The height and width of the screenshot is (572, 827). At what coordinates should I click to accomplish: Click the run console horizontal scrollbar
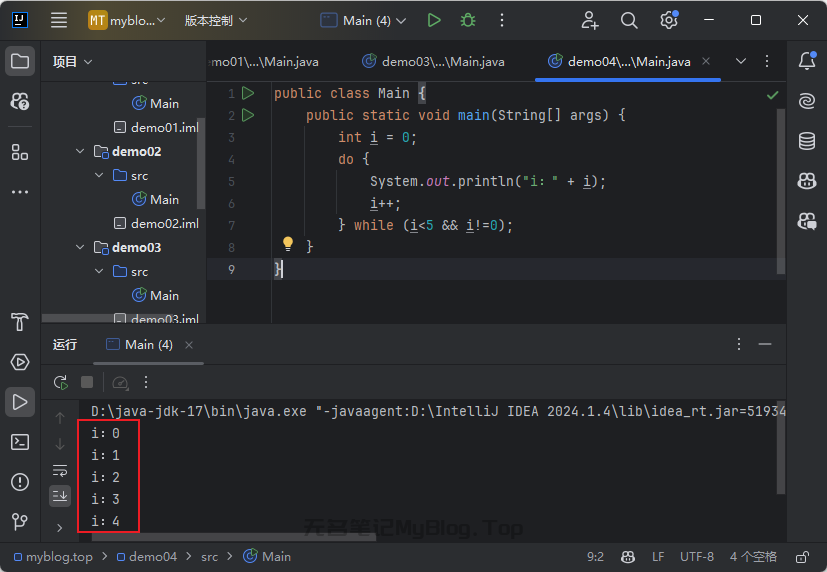(234, 538)
